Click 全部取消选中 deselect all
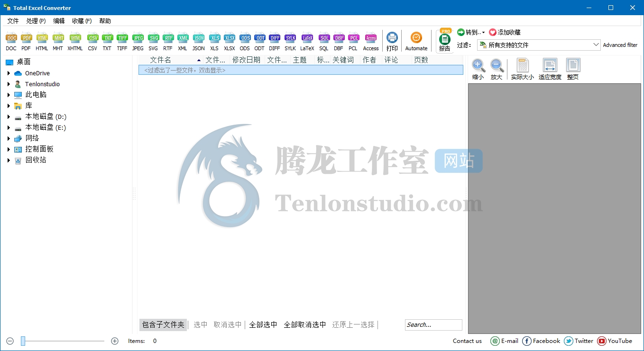 pos(305,324)
